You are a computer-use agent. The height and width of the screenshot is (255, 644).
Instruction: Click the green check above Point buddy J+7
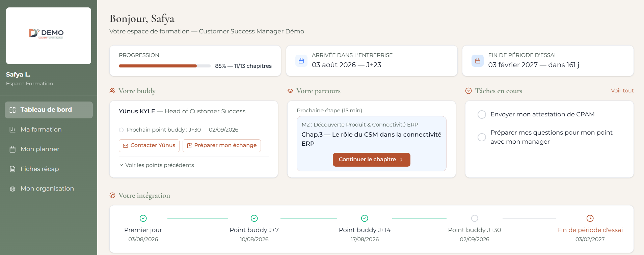pyautogui.click(x=254, y=218)
